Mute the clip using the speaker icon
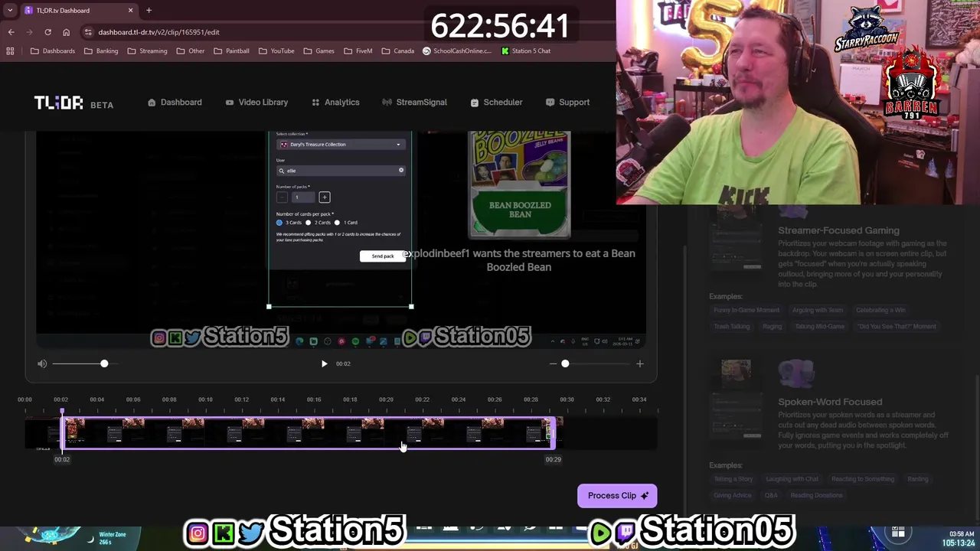This screenshot has width=980, height=551. (42, 364)
